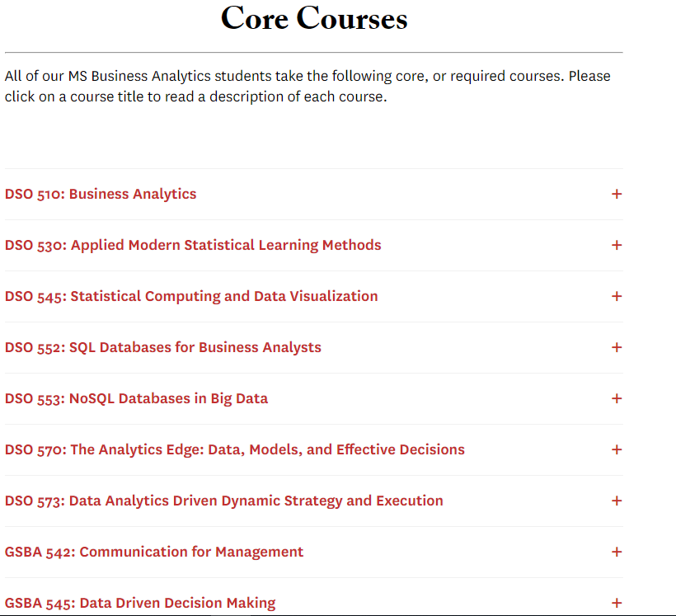Expand GSBA 545 using plus icon
The width and height of the screenshot is (676, 616).
[x=617, y=603]
